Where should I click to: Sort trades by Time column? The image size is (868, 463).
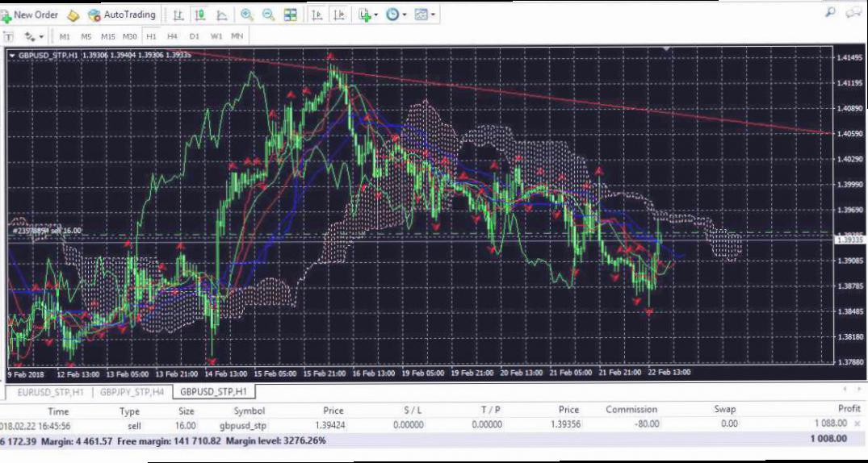(x=58, y=411)
